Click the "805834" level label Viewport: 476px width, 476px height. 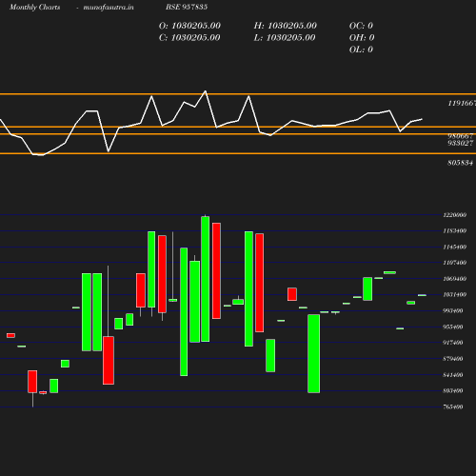pos(461,163)
